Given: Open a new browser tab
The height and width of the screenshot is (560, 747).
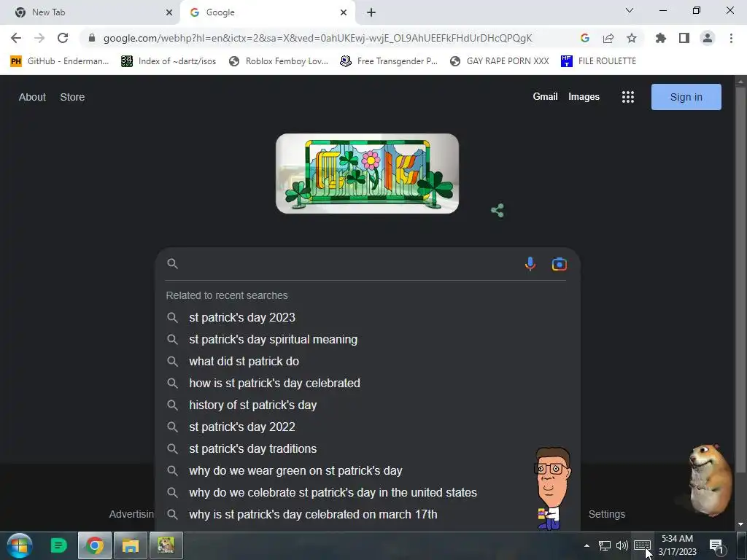Looking at the screenshot, I should tap(371, 12).
